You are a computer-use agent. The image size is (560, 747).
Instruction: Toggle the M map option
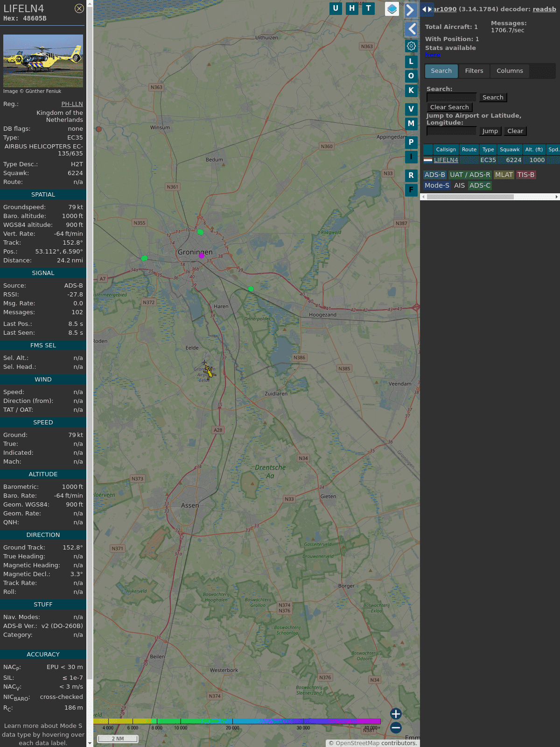(x=411, y=124)
